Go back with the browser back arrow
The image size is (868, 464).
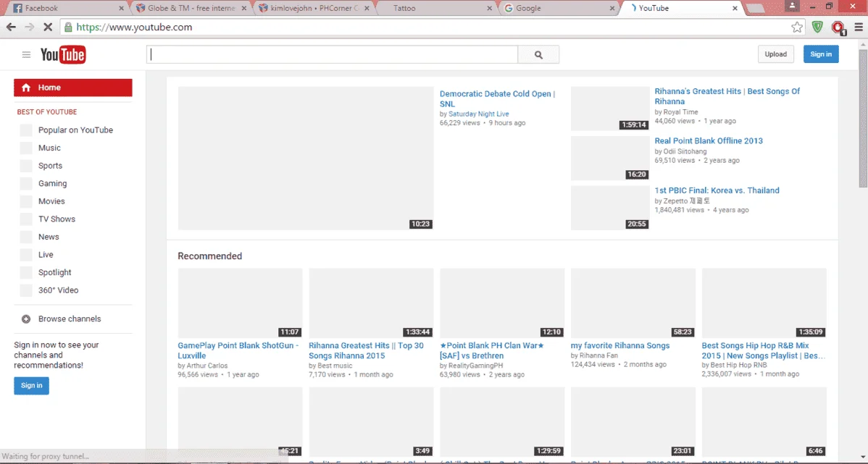[x=11, y=27]
